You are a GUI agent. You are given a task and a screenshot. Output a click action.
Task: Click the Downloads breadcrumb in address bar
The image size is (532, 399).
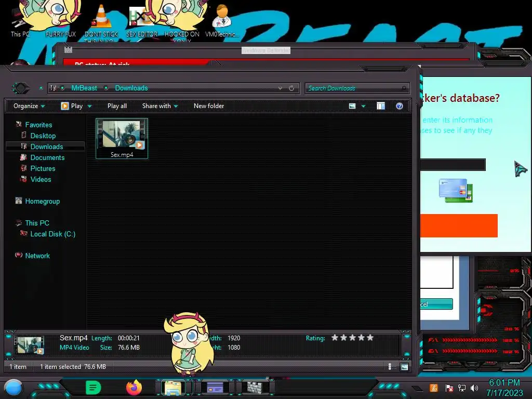[131, 88]
